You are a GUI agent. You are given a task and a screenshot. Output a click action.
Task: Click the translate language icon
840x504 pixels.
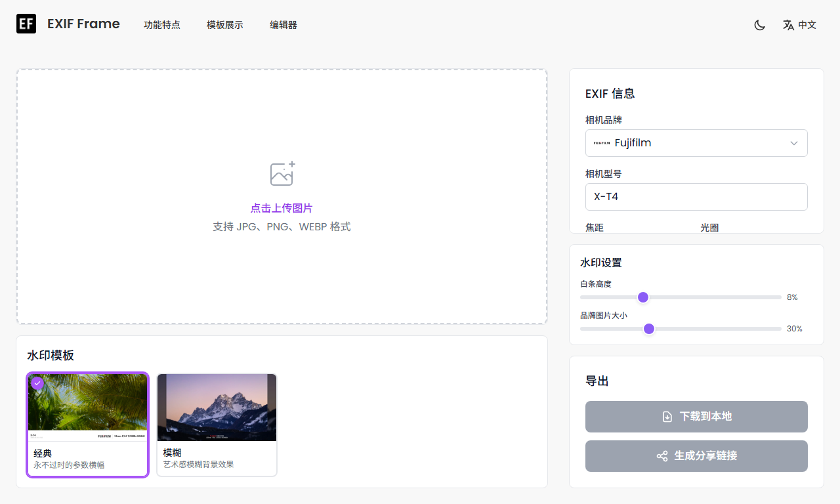tap(788, 25)
